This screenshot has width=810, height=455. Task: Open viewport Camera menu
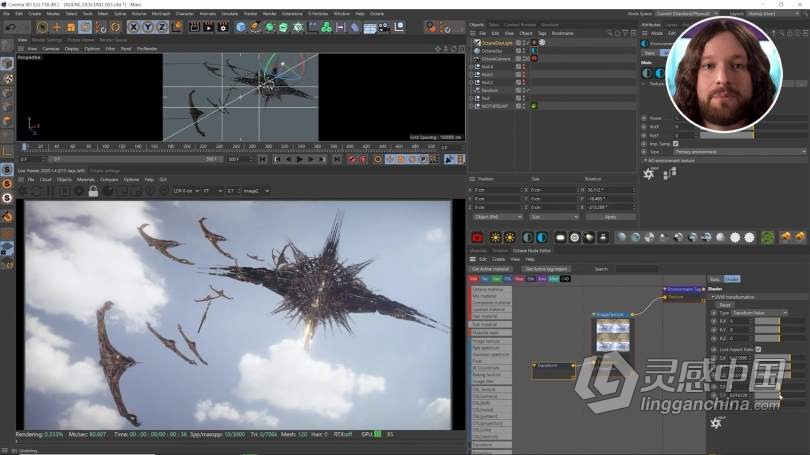pyautogui.click(x=51, y=49)
